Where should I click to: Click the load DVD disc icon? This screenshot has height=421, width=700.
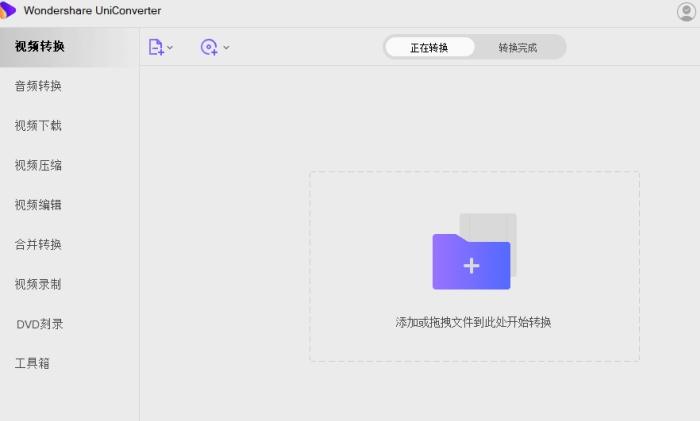tap(209, 47)
